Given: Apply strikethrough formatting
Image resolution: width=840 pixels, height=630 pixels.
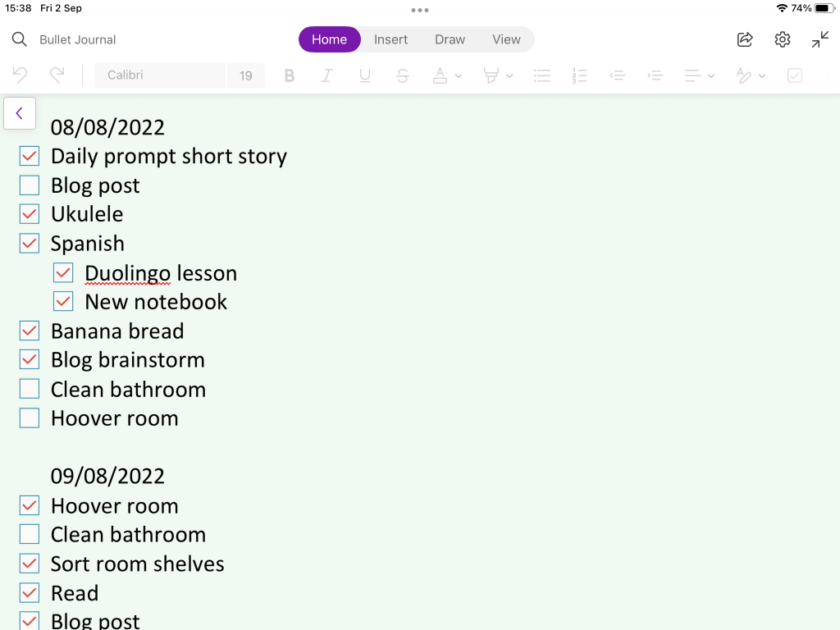Looking at the screenshot, I should pyautogui.click(x=403, y=75).
